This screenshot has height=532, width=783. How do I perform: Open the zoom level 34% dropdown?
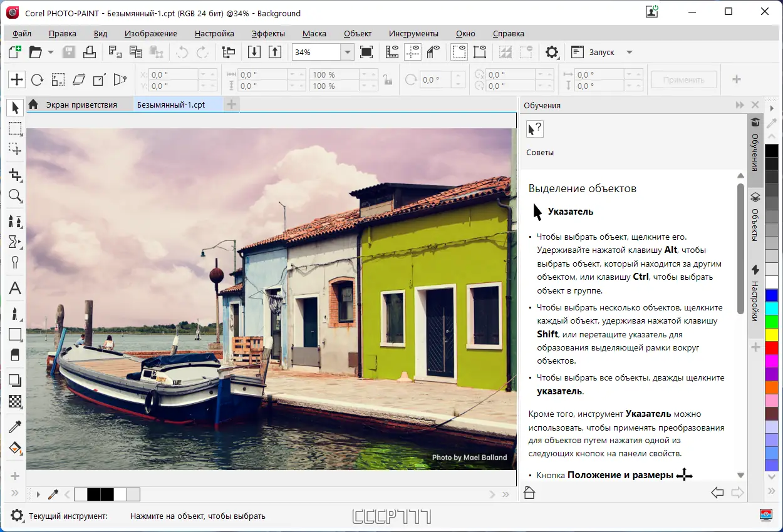(347, 53)
